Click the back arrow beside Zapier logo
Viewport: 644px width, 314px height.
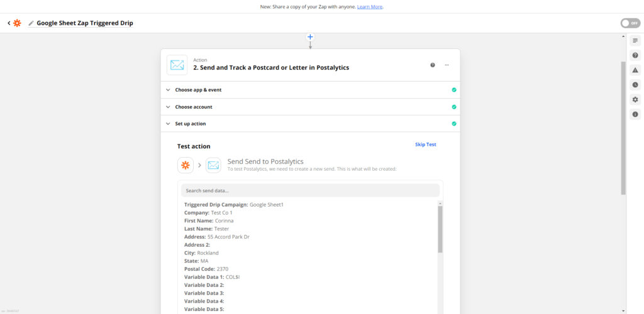coord(9,23)
